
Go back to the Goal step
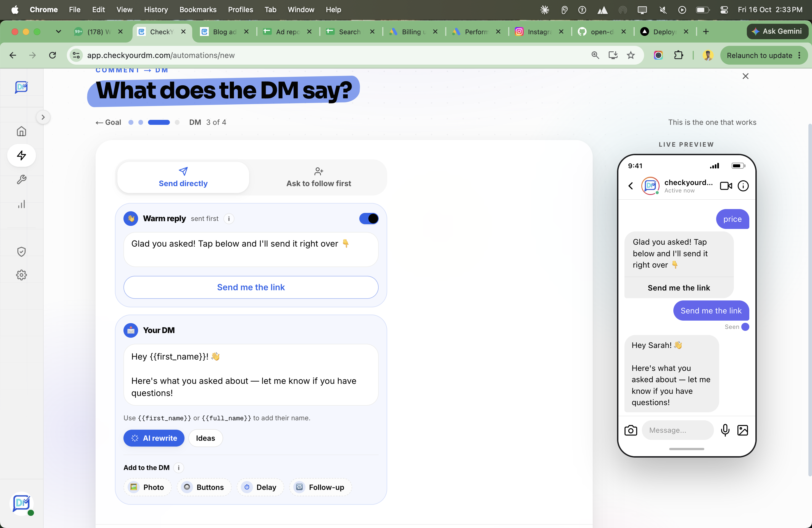coord(109,122)
